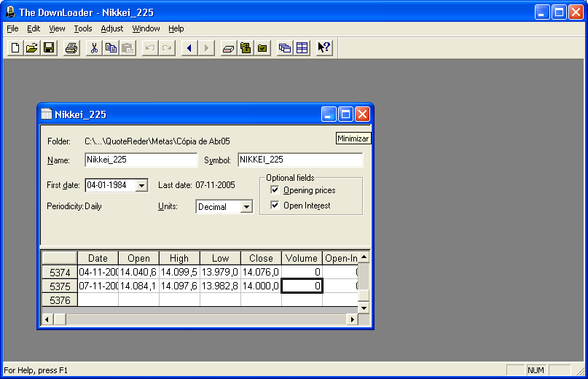Open a file with the folder icon
This screenshot has width=588, height=379.
click(32, 48)
